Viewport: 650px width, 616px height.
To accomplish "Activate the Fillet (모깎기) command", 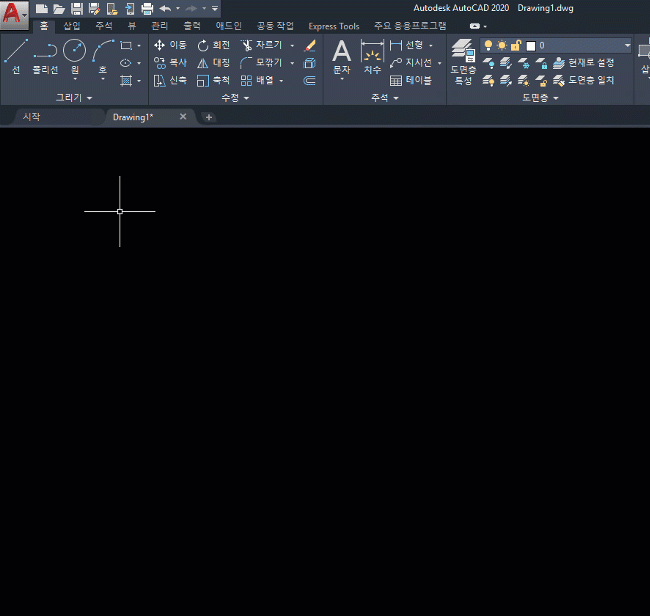I will [261, 63].
